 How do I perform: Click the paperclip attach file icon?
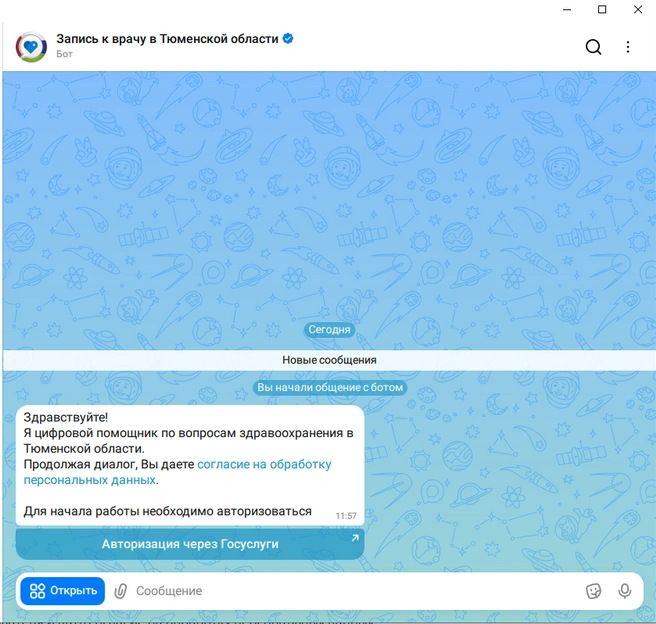[120, 591]
